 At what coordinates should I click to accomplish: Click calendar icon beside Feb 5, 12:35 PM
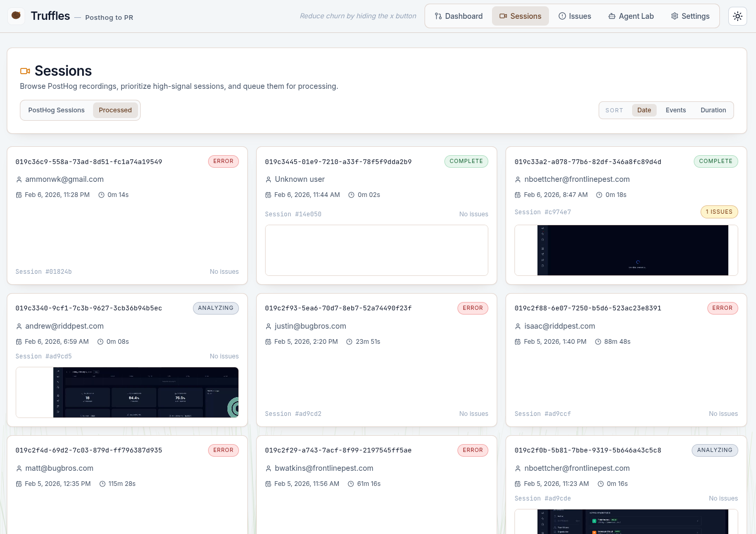tap(19, 484)
